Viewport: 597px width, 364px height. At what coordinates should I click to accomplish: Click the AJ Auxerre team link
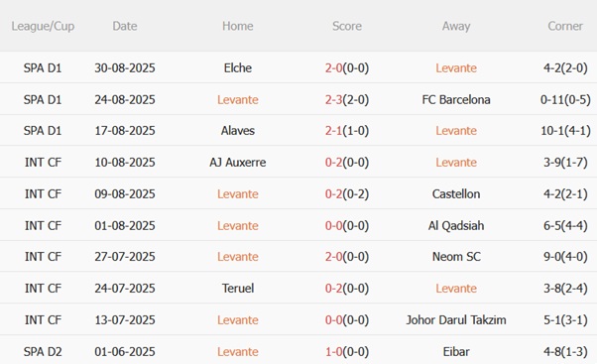tap(238, 163)
